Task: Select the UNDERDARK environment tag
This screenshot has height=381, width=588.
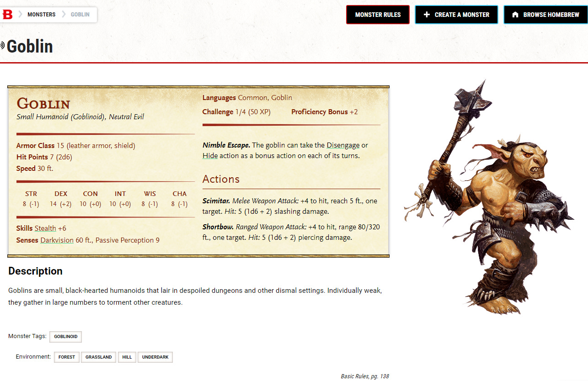Action: 155,357
